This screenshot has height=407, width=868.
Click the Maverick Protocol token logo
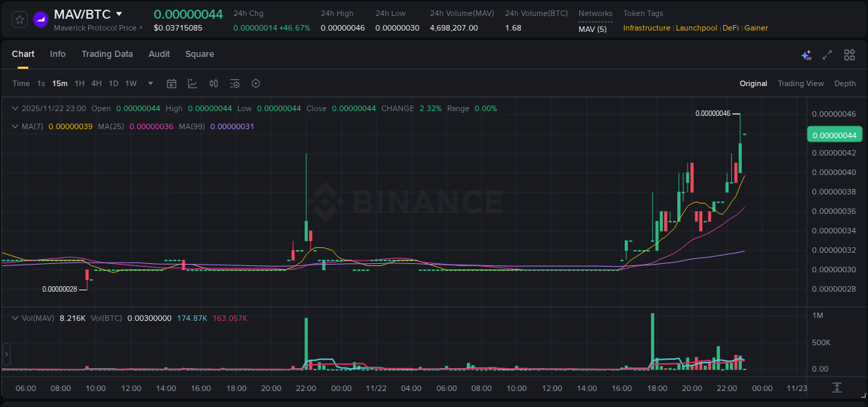[x=41, y=19]
